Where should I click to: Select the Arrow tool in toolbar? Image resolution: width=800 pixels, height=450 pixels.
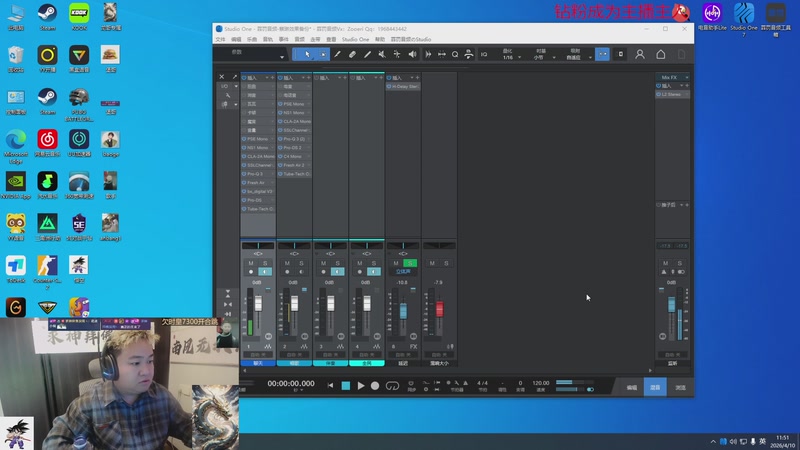[308, 54]
